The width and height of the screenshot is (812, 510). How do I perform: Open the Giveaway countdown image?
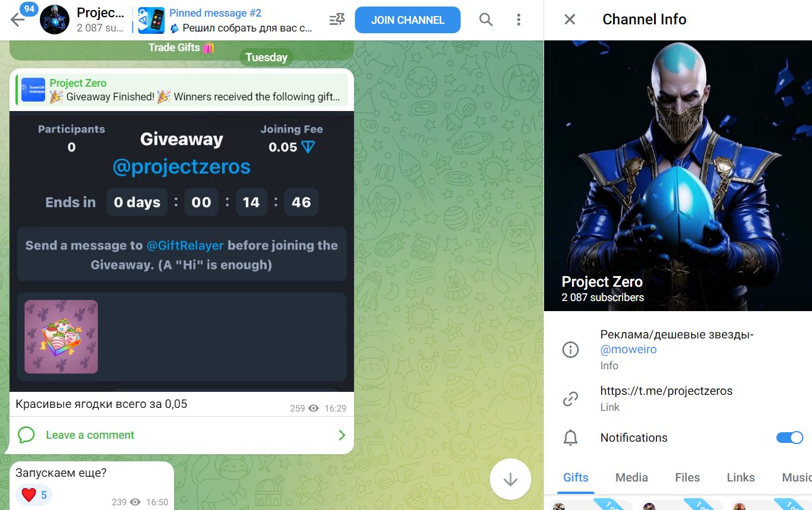(182, 251)
